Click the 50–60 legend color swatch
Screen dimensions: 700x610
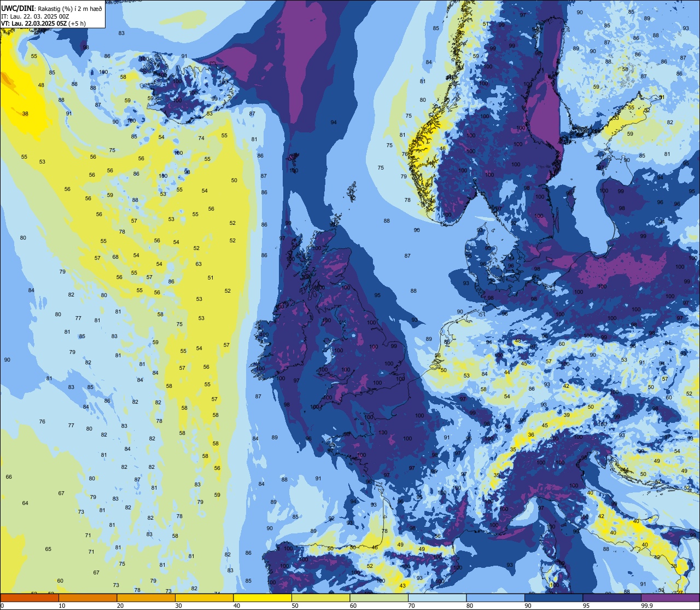(x=320, y=597)
